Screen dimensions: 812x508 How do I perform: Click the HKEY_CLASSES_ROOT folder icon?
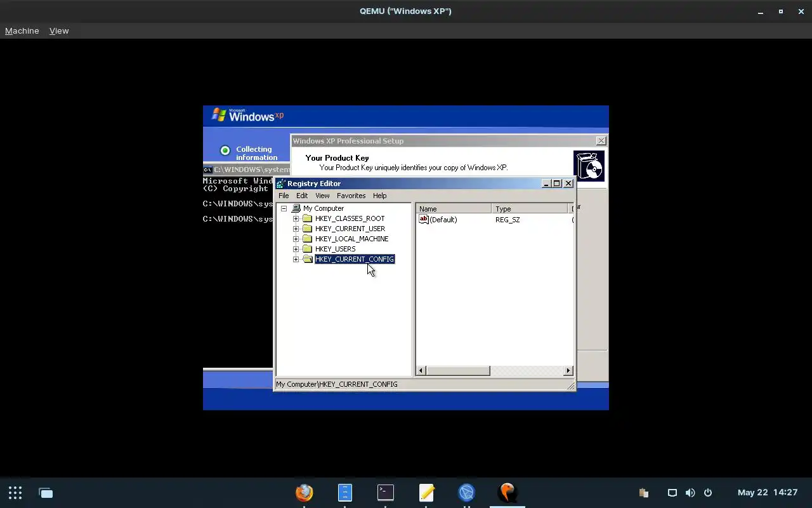308,218
